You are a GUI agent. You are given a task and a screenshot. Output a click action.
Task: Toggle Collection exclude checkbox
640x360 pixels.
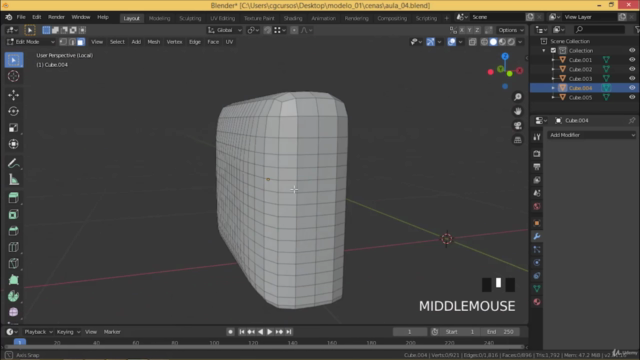click(553, 51)
